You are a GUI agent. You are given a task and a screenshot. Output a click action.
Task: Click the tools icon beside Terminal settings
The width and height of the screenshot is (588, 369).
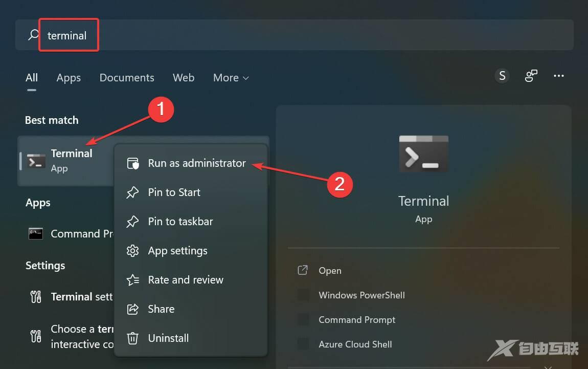[x=36, y=297]
